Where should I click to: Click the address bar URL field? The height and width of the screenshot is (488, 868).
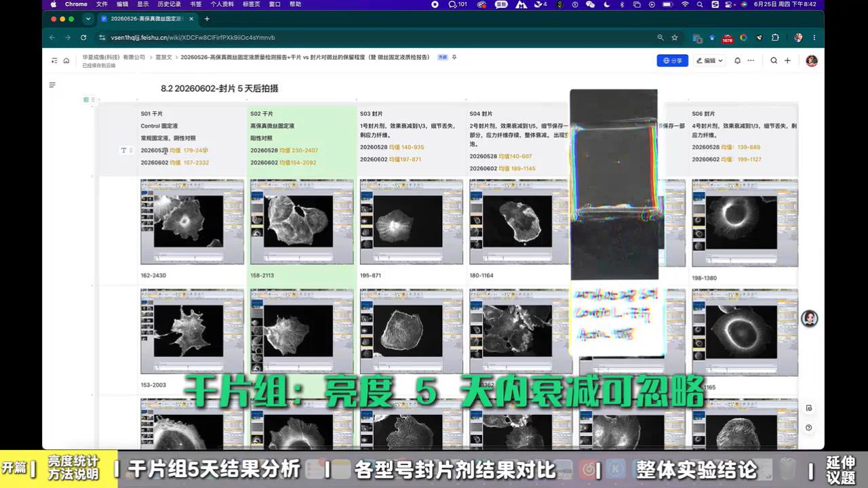point(373,37)
